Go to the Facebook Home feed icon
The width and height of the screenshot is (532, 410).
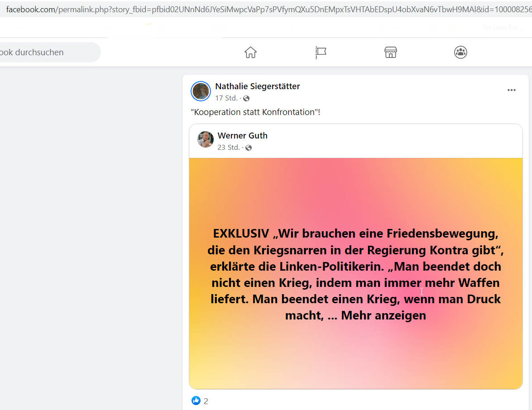pos(250,52)
